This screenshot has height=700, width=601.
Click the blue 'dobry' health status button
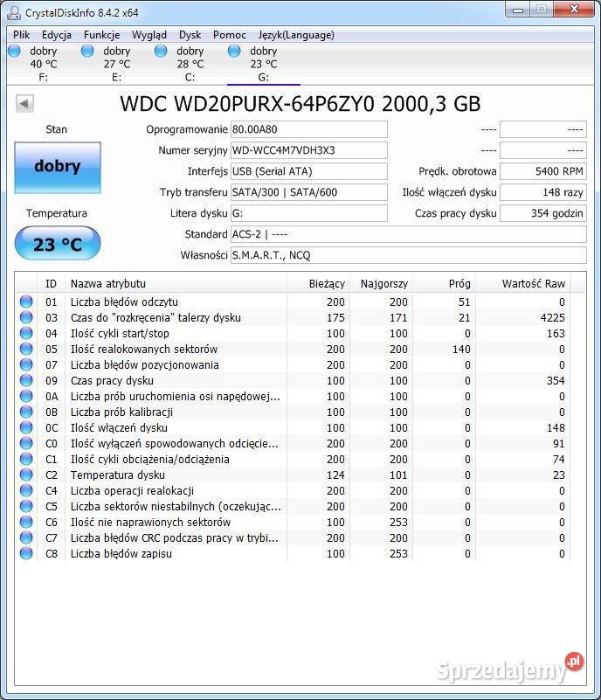point(58,167)
